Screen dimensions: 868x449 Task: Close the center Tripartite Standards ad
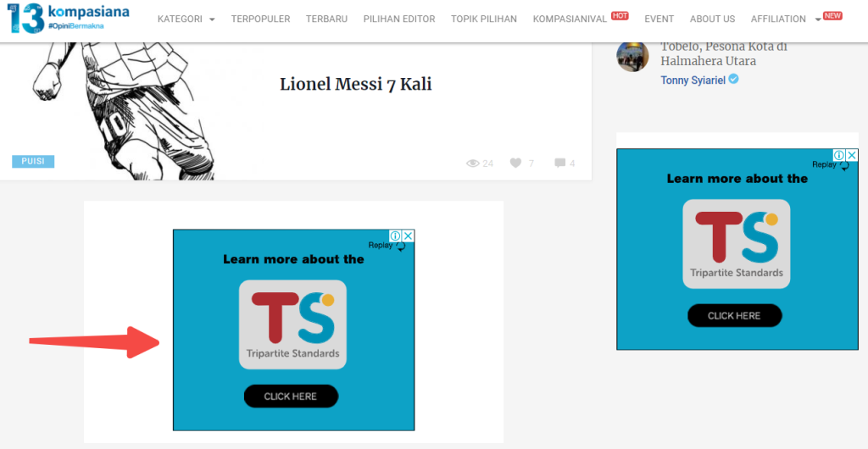click(408, 236)
